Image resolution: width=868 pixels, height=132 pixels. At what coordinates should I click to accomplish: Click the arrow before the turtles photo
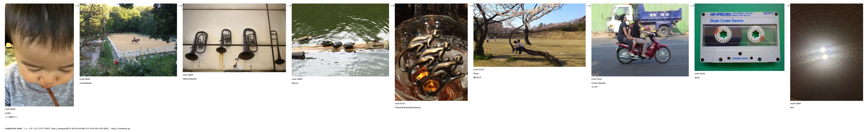coord(289,6)
